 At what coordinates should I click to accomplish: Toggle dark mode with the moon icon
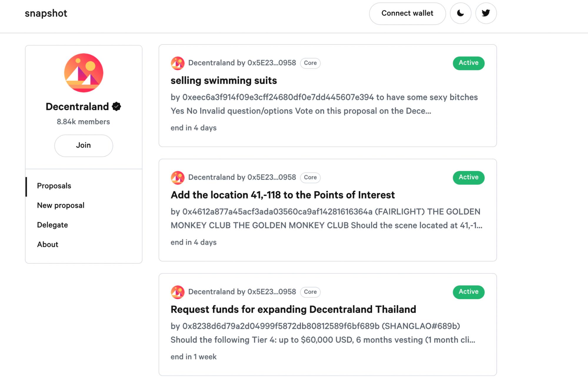click(x=460, y=13)
